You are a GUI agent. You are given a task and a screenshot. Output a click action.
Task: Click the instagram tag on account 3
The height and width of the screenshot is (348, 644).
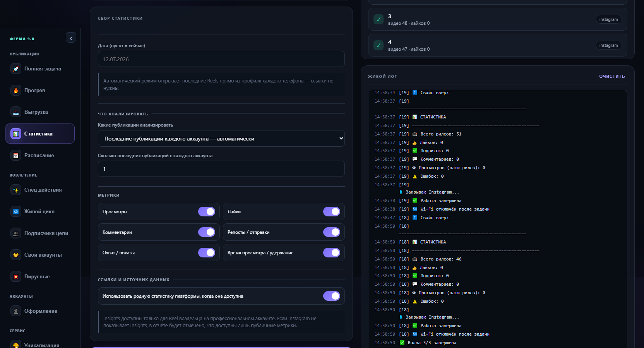click(x=608, y=19)
